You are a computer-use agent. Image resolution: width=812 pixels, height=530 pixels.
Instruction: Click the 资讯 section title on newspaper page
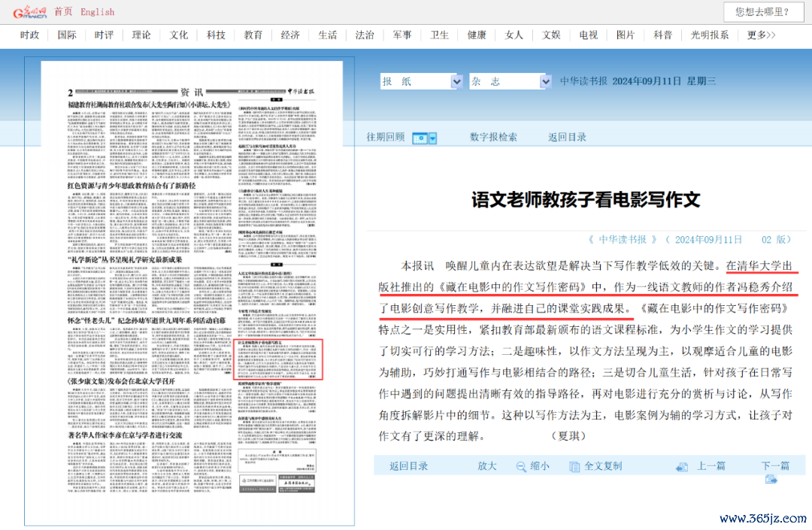(192, 92)
